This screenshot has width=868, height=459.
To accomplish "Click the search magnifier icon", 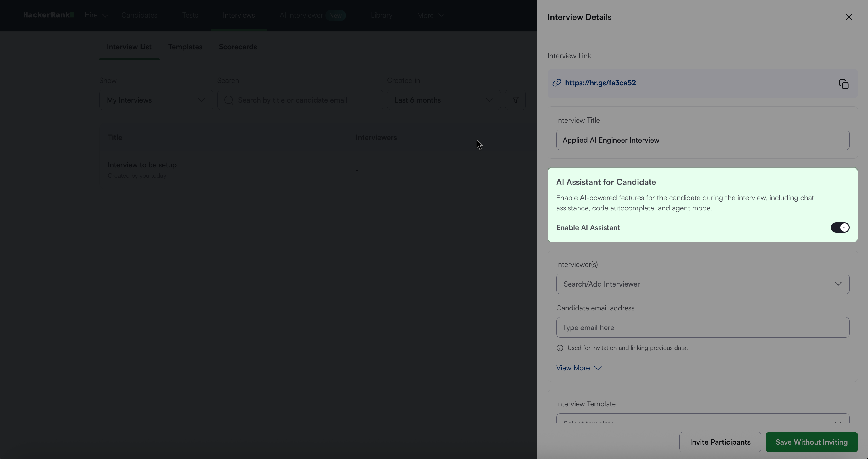I will click(229, 100).
